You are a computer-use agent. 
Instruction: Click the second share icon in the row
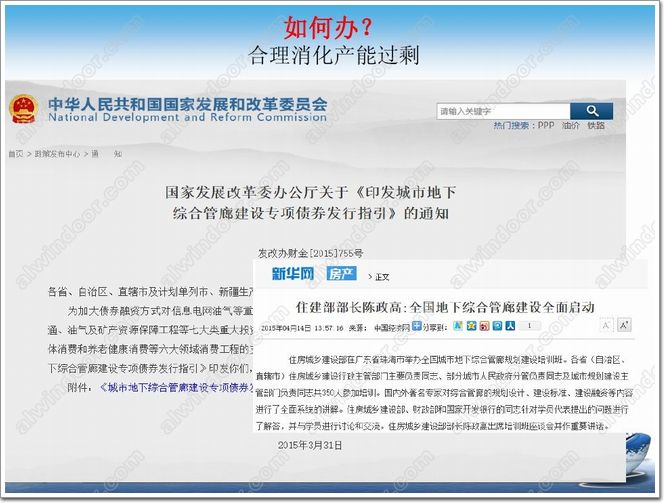(x=472, y=326)
